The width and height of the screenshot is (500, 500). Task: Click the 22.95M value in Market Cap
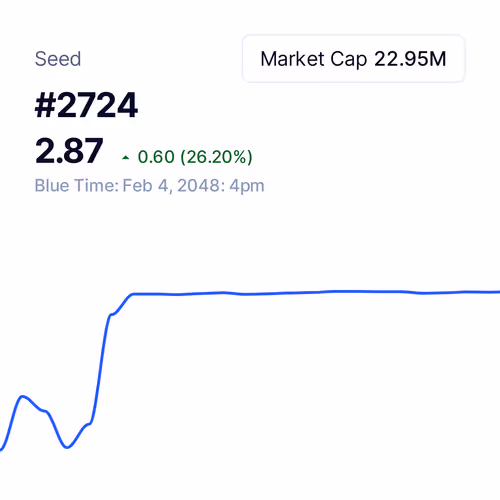click(410, 59)
